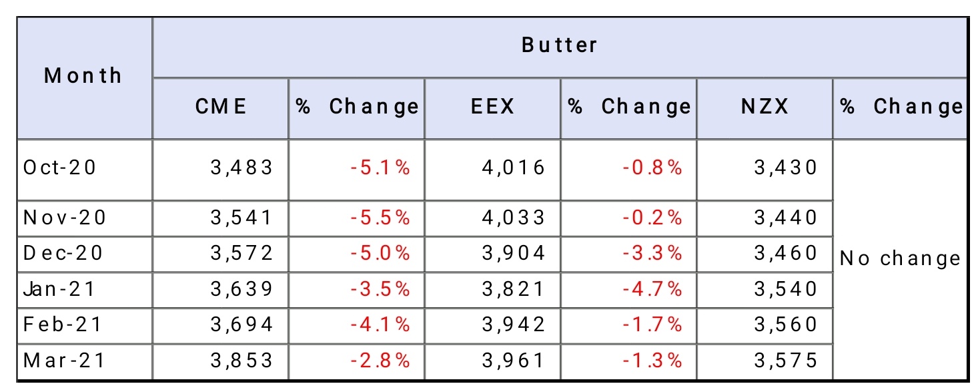Click the Butter header cell
The height and width of the screenshot is (390, 980).
point(559,45)
